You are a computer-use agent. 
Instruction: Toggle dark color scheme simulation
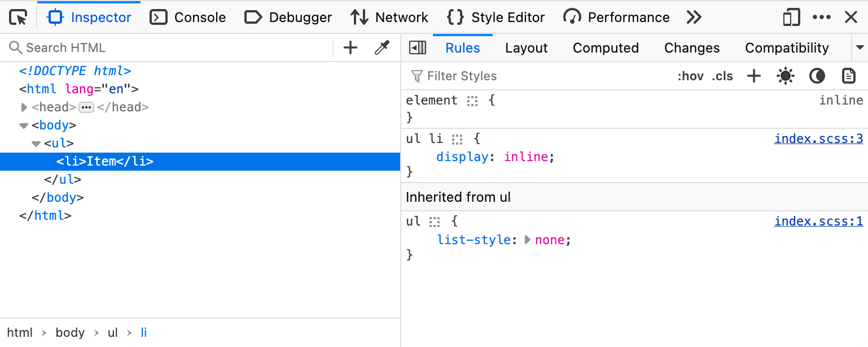(x=817, y=76)
